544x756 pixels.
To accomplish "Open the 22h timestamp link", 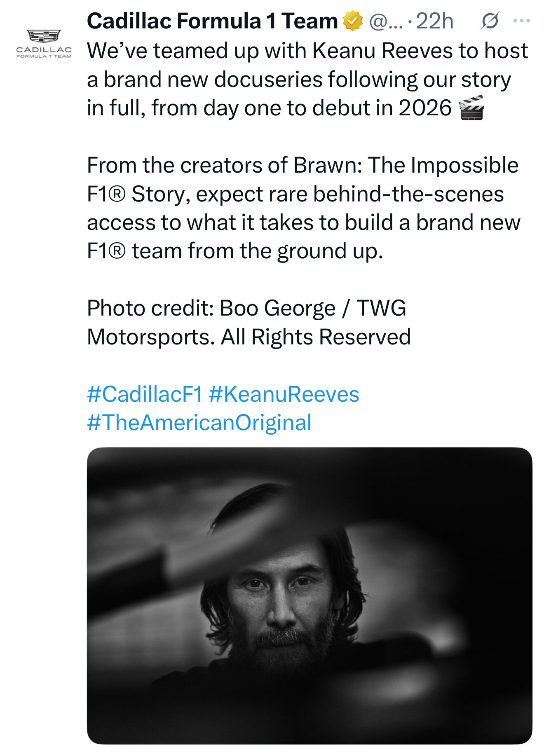I will tap(434, 21).
